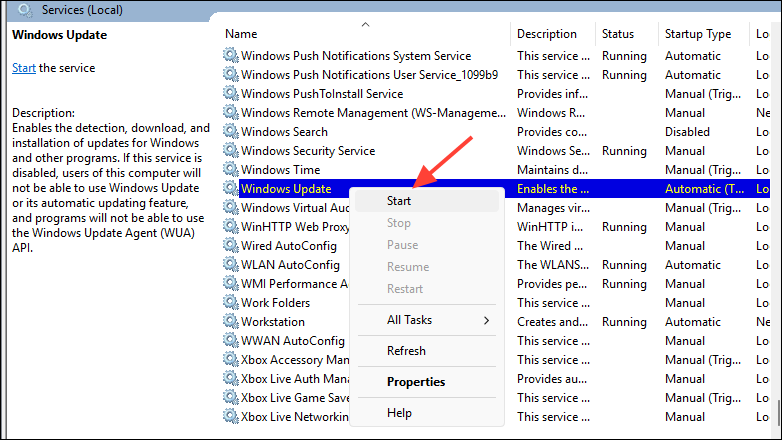
Task: Click gear icon next to Xbox Live Game Save
Action: coord(230,397)
